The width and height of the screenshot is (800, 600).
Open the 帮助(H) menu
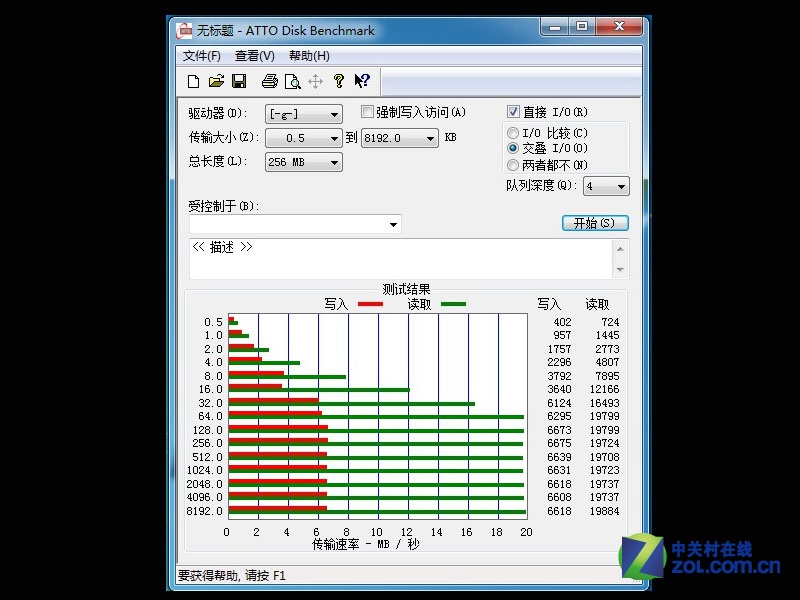[x=309, y=56]
